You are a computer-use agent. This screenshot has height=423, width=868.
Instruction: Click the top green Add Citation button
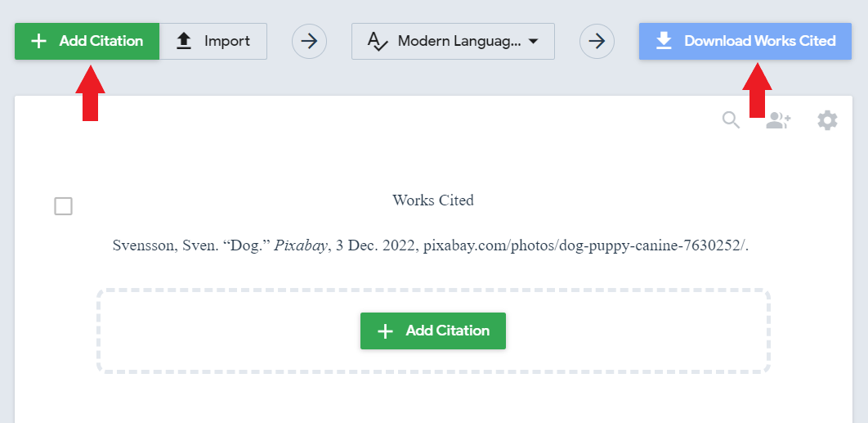pyautogui.click(x=87, y=41)
